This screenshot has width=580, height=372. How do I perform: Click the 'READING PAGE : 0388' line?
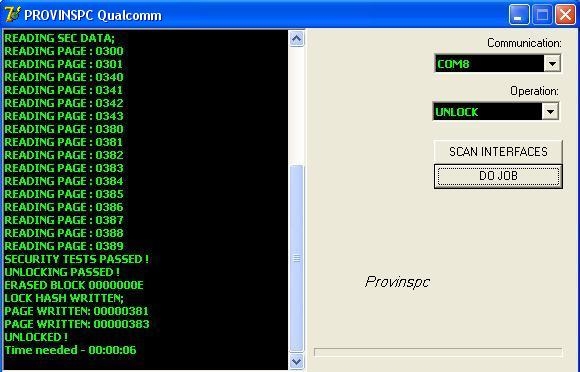click(64, 233)
